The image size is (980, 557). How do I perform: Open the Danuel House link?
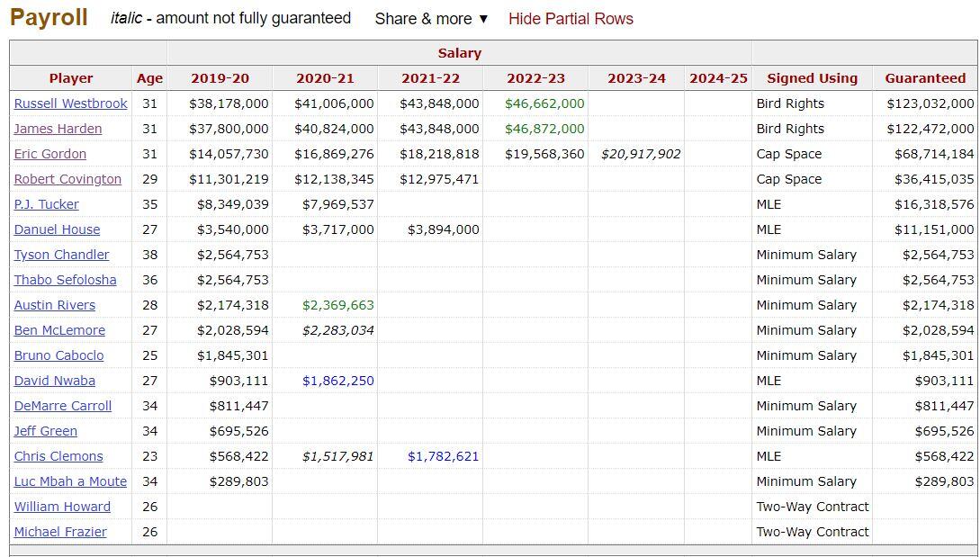point(57,229)
